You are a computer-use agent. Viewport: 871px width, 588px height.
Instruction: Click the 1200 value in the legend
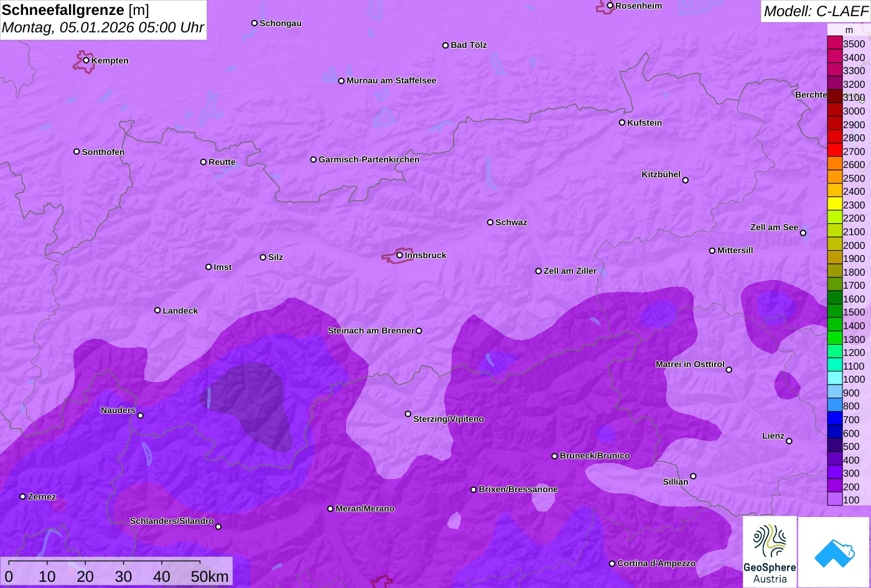coord(854,353)
